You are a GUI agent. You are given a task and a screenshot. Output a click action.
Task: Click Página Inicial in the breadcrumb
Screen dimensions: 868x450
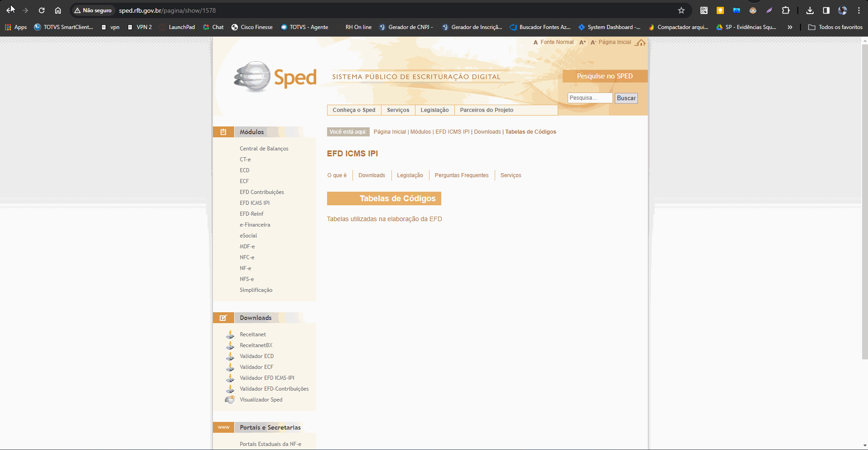coord(390,132)
